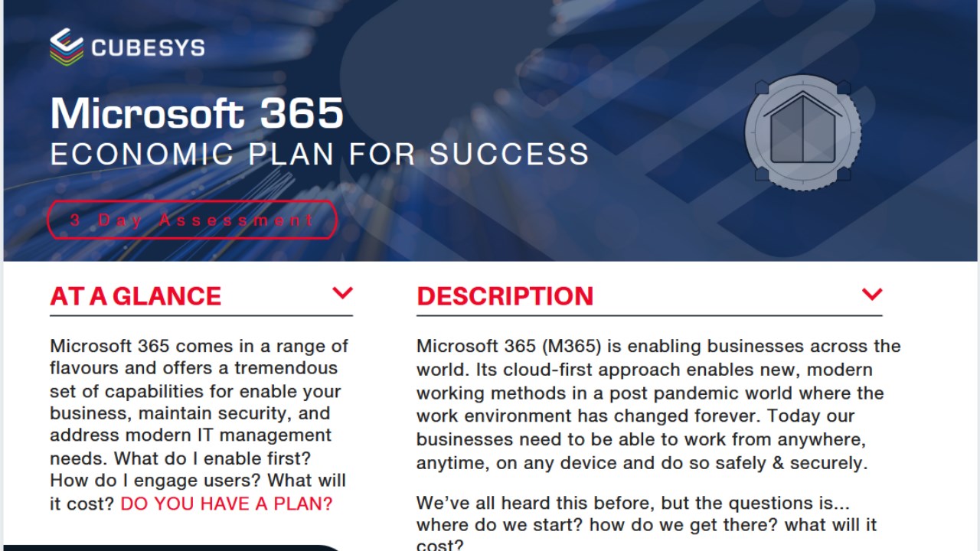
Task: Click the blue fiber optic banner image
Action: click(x=490, y=131)
